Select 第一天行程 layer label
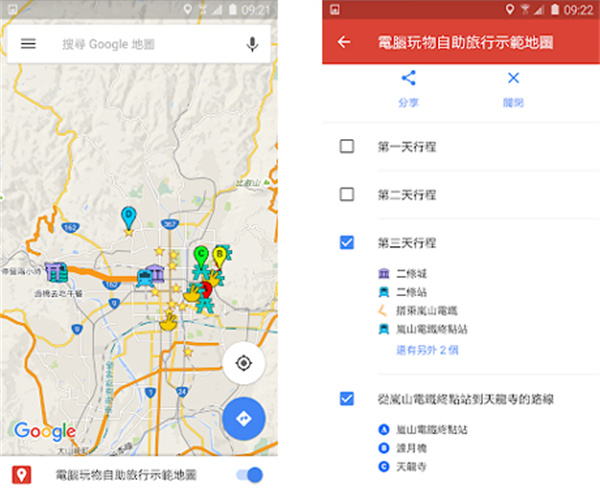Screen dimensions: 600x503 tap(407, 147)
